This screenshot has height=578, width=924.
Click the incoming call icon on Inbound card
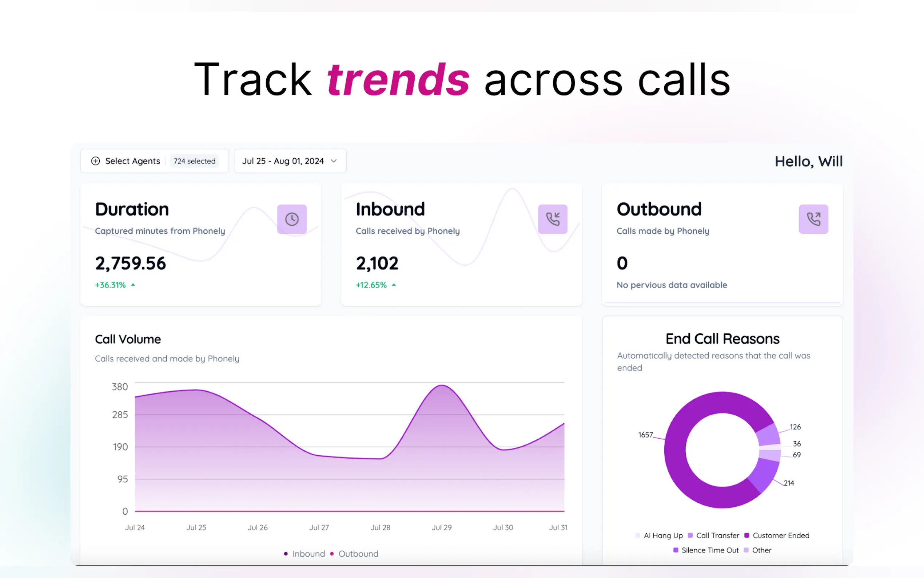(x=552, y=219)
